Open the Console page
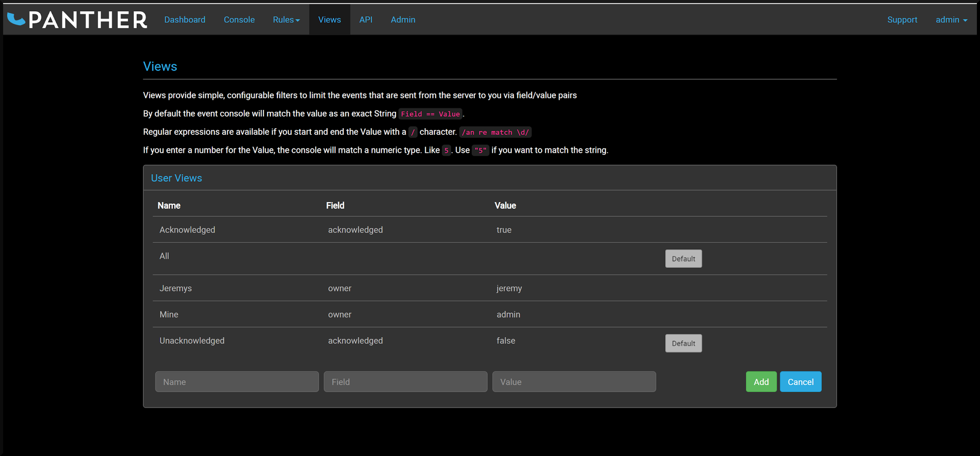Screen dimensions: 980x456 click(x=239, y=19)
